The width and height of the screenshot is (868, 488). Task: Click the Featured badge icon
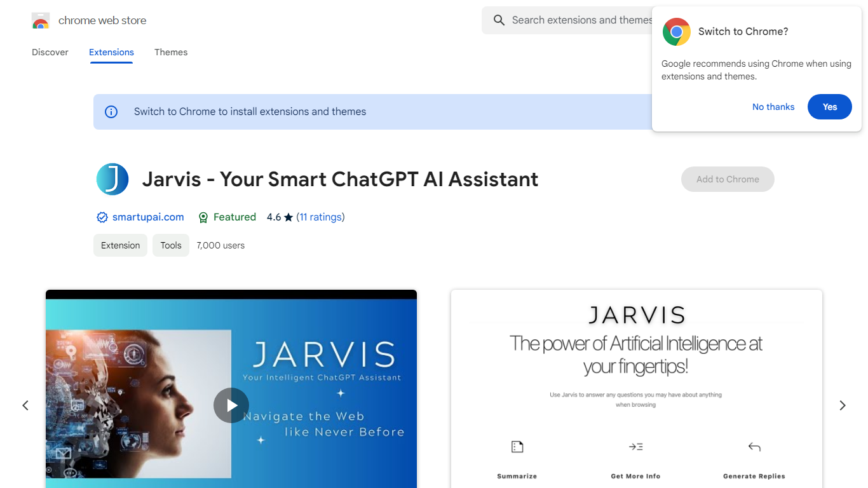tap(203, 217)
